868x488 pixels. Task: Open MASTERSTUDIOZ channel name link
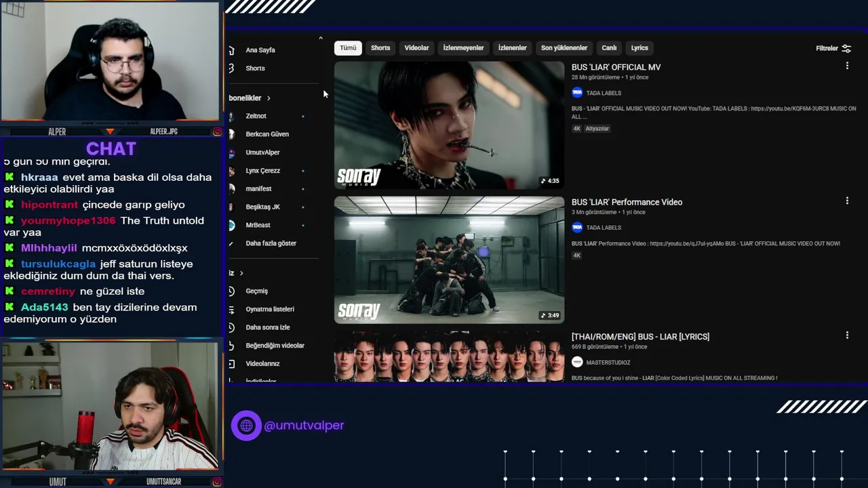608,363
